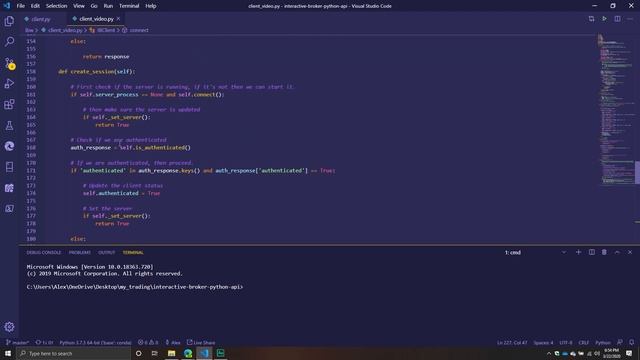Open the Run and Debug view
The width and height of the screenshot is (640, 360).
9,84
